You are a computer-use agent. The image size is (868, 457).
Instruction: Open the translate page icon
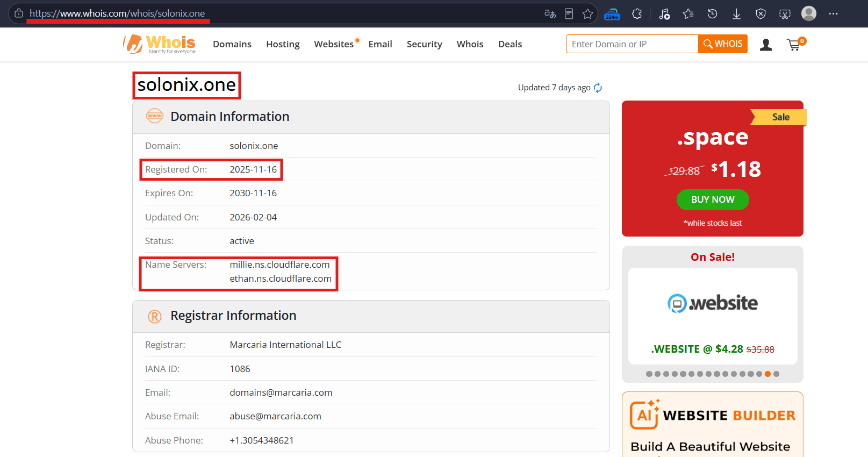550,14
